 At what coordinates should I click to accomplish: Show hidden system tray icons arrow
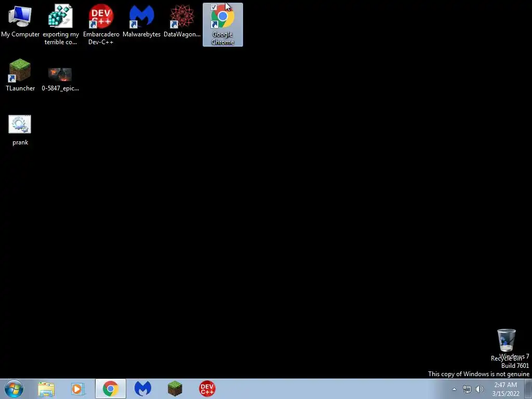[x=454, y=389]
